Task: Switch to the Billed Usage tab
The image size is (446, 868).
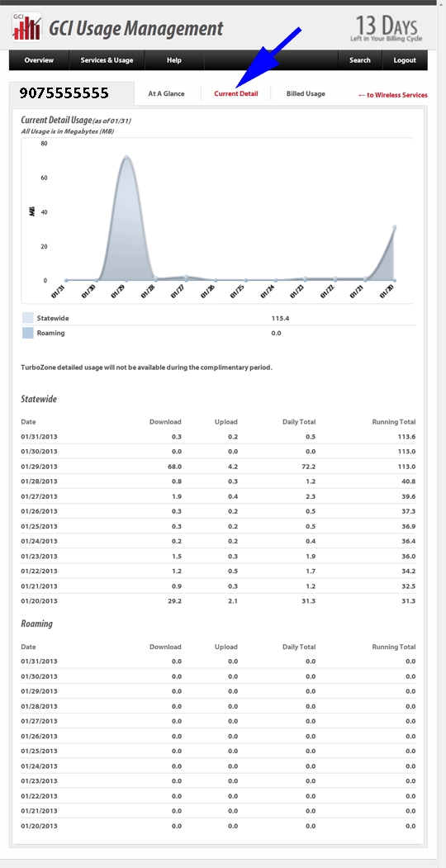Action: coord(306,93)
